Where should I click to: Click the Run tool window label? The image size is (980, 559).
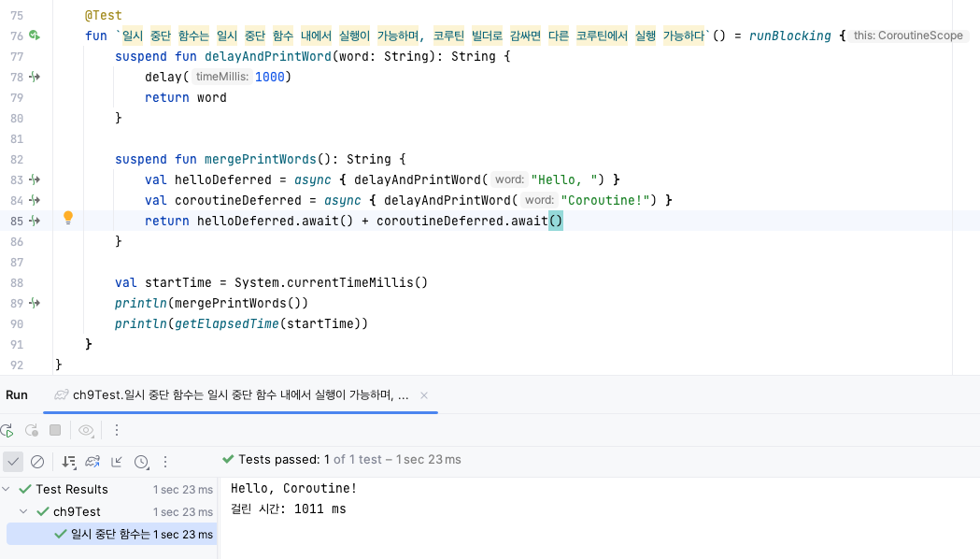[17, 395]
